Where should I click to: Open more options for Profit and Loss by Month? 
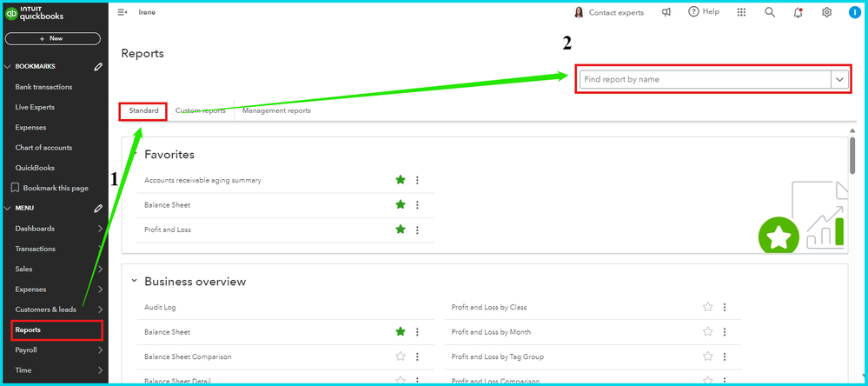coord(725,332)
